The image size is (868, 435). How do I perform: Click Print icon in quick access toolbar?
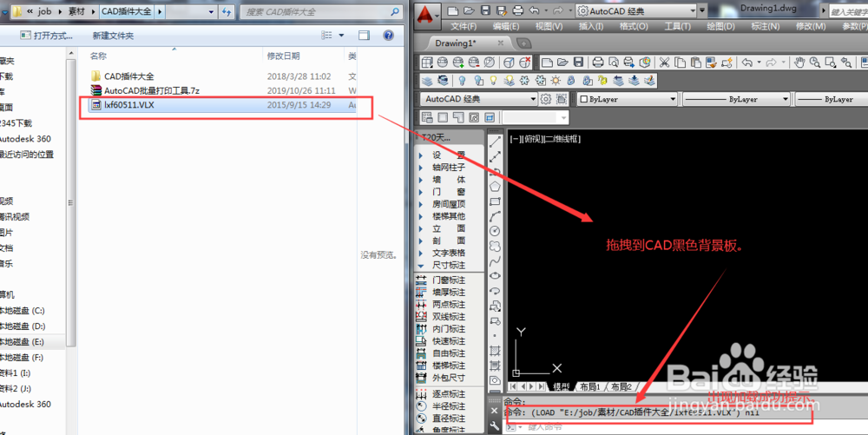coord(517,10)
